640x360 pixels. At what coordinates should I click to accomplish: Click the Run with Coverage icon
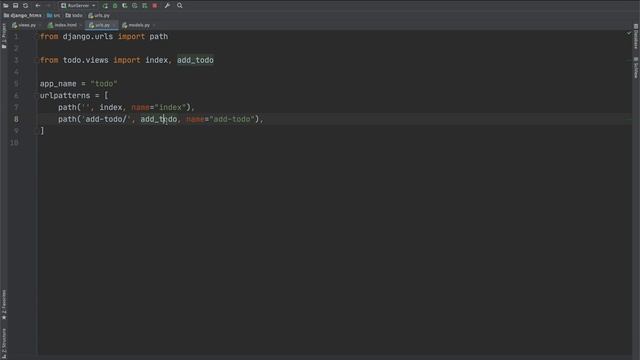[125, 6]
